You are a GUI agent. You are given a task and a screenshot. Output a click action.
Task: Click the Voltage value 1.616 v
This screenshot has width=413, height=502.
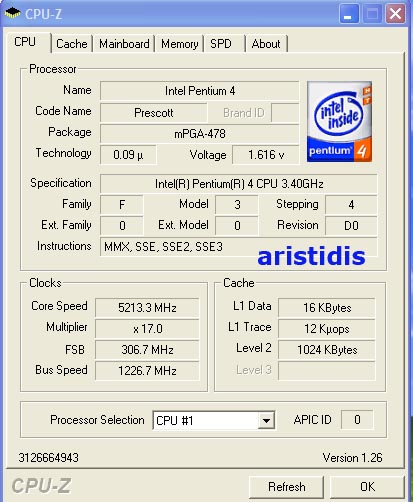[266, 155]
